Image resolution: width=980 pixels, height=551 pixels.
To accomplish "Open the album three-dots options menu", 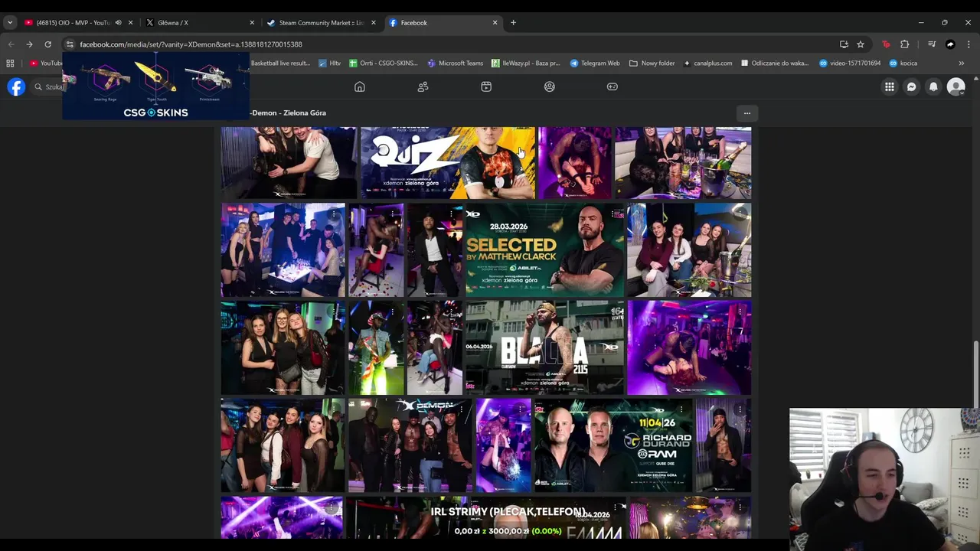I will pyautogui.click(x=747, y=113).
